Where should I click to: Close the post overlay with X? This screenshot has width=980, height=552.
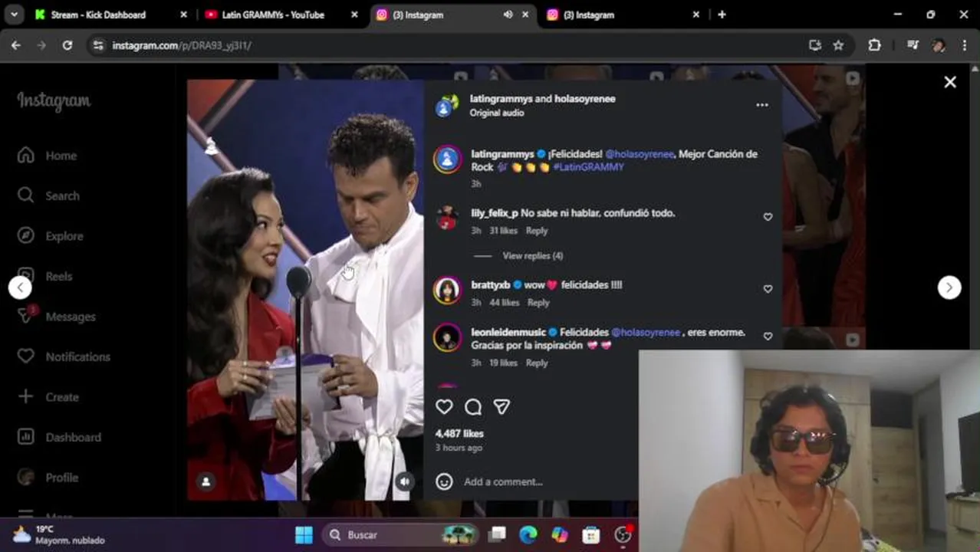[950, 82]
